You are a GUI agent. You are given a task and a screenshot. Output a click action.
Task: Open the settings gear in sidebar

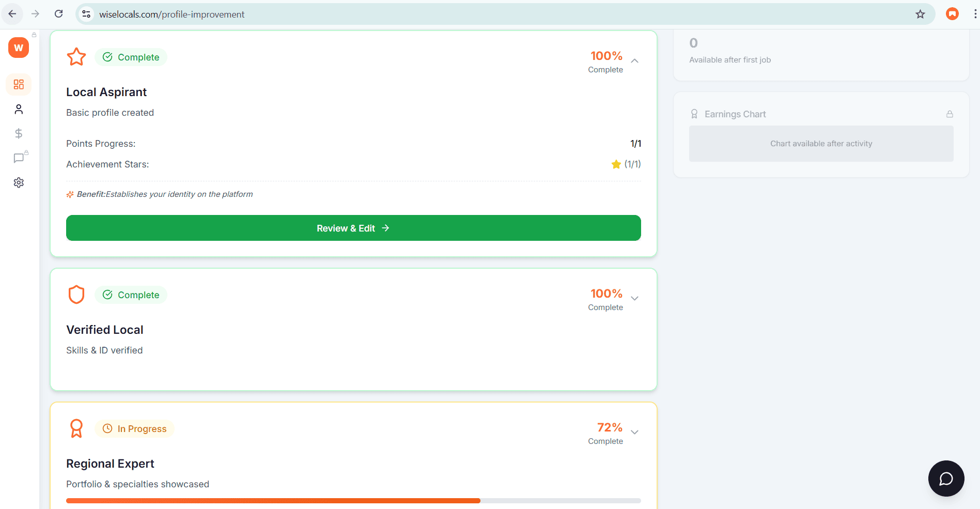tap(19, 182)
